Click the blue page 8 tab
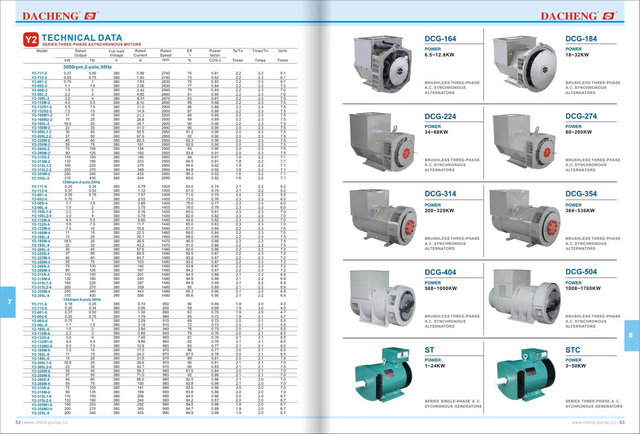This screenshot has height=434, width=640. [x=632, y=335]
